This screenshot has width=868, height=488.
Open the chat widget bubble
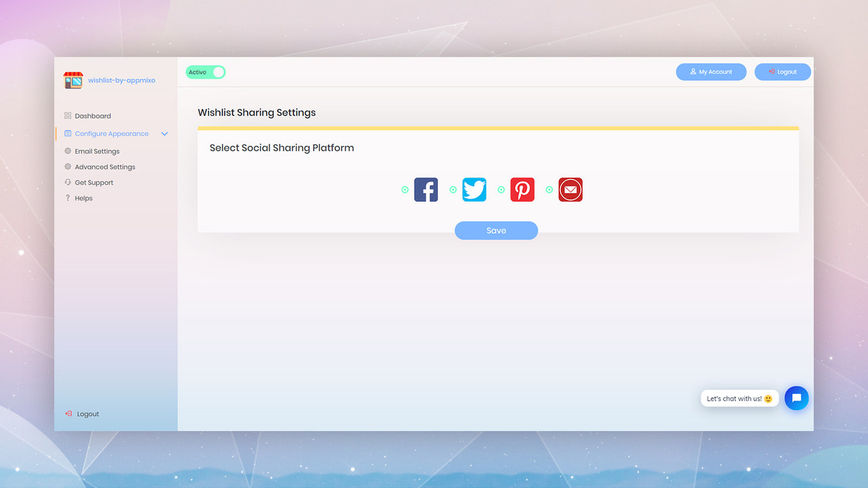click(796, 398)
